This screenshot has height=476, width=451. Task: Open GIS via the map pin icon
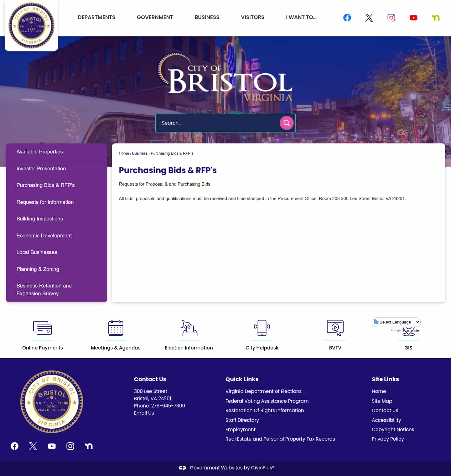coord(408,332)
